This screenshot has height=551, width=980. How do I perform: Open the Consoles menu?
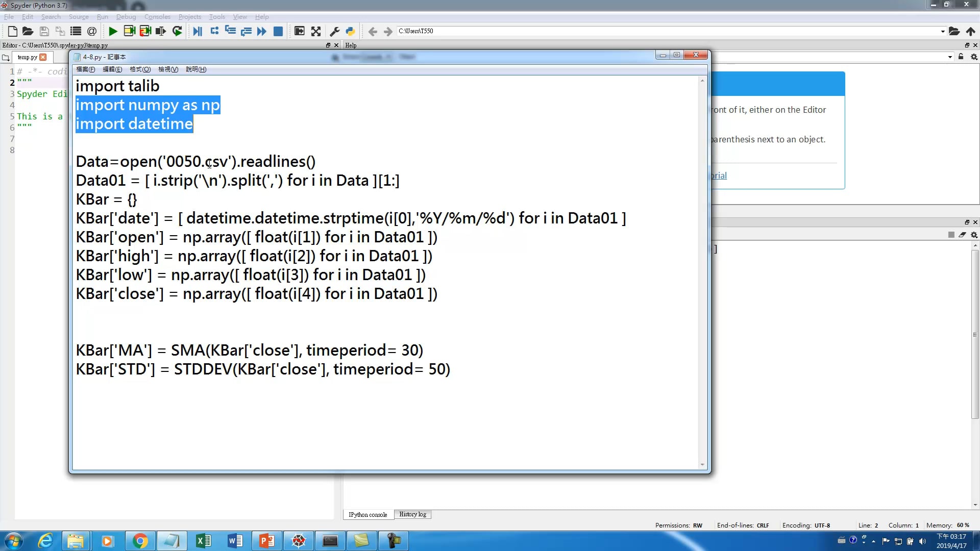point(157,17)
